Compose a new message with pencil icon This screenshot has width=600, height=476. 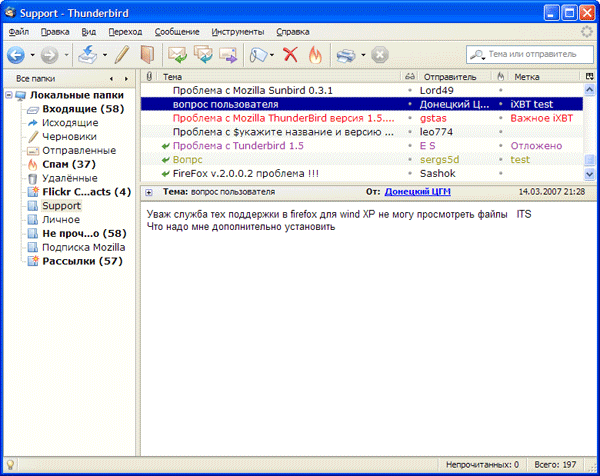pyautogui.click(x=123, y=54)
